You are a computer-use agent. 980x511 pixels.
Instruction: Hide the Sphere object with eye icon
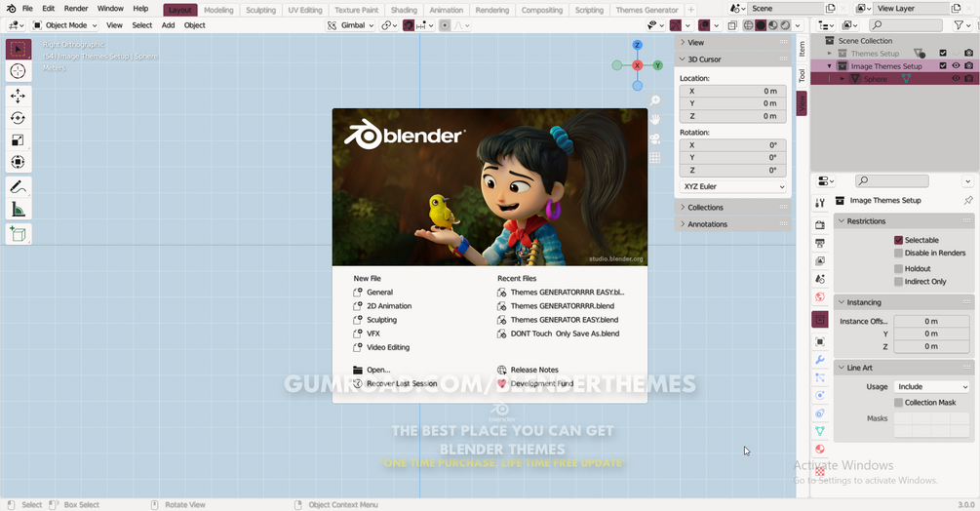pos(956,79)
